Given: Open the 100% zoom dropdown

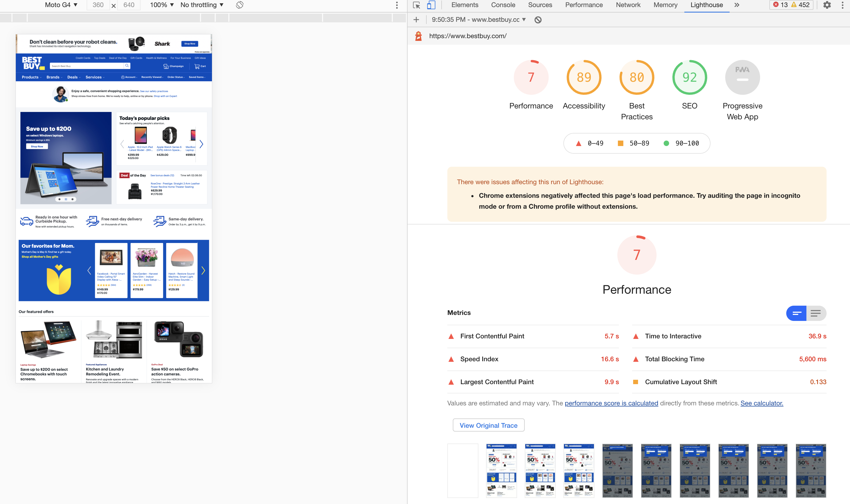Looking at the screenshot, I should pos(162,5).
